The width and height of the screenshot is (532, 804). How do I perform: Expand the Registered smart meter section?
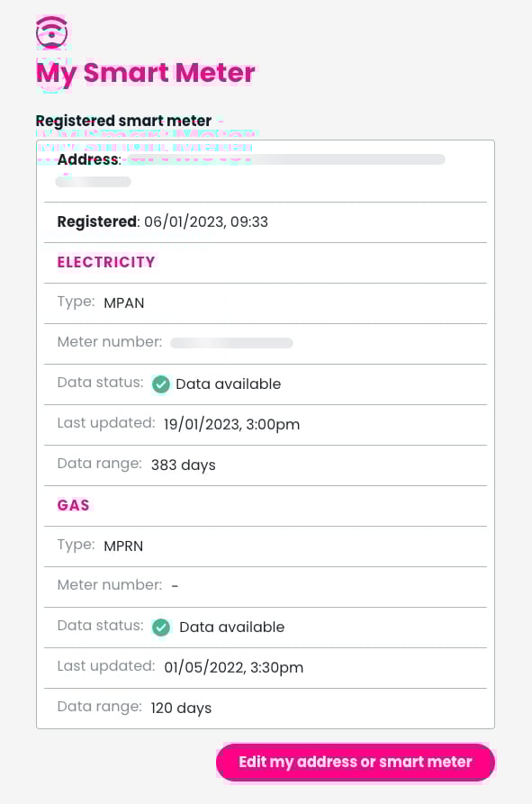point(123,121)
